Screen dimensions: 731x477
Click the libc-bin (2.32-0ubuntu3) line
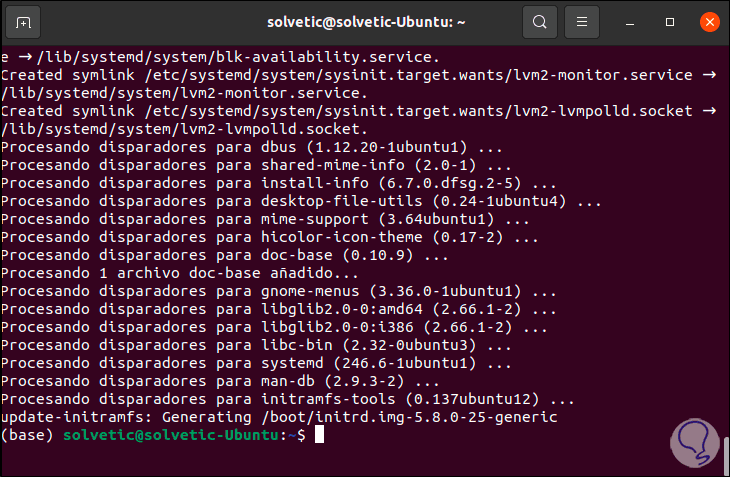pos(256,345)
